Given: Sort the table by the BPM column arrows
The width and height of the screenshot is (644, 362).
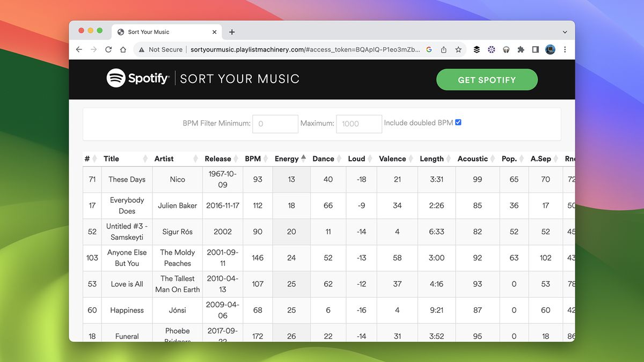Looking at the screenshot, I should pos(267,159).
